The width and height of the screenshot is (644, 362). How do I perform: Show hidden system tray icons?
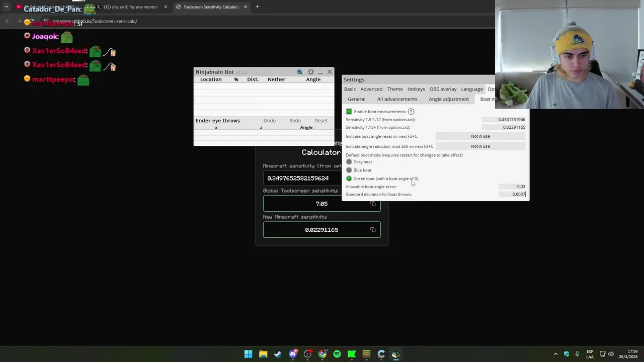(x=555, y=354)
